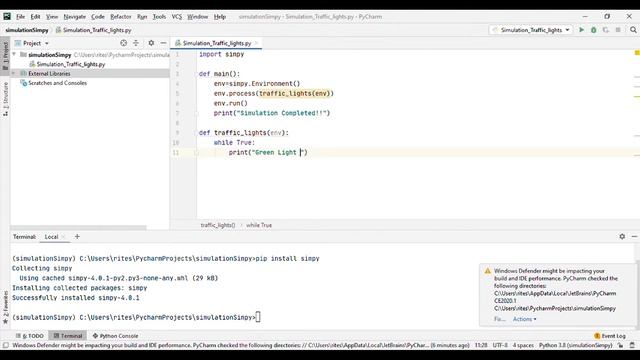
Task: Open the Window menu
Action: coord(198,17)
